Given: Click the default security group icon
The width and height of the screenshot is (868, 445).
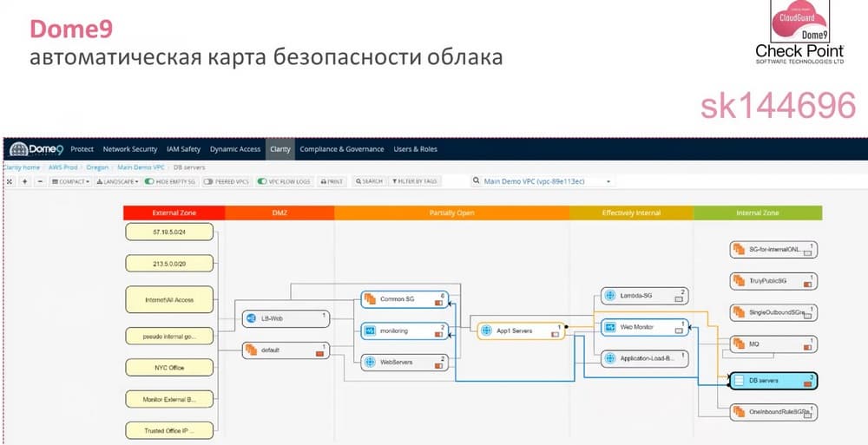Looking at the screenshot, I should click(x=252, y=350).
